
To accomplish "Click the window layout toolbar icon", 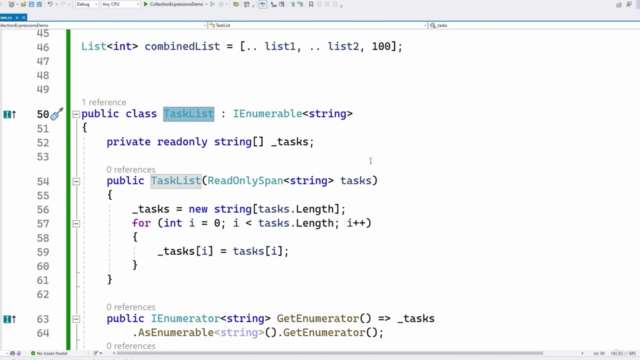I will pyautogui.click(x=247, y=4).
